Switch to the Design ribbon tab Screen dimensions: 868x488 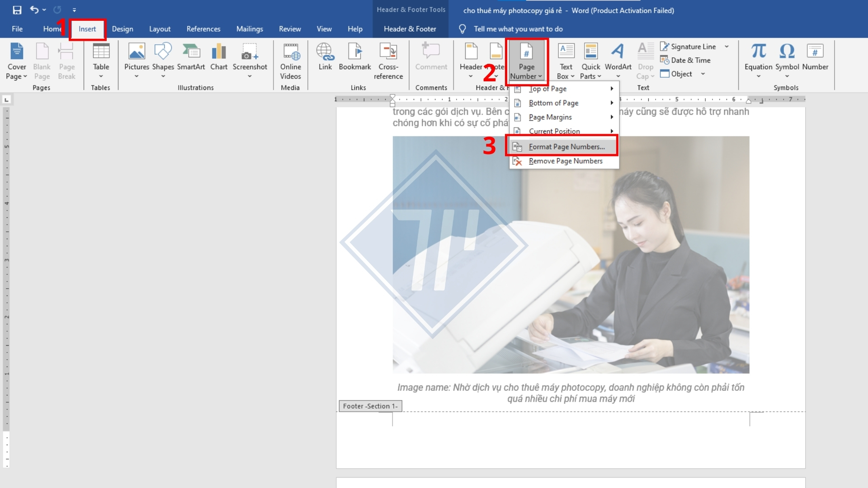pos(123,28)
